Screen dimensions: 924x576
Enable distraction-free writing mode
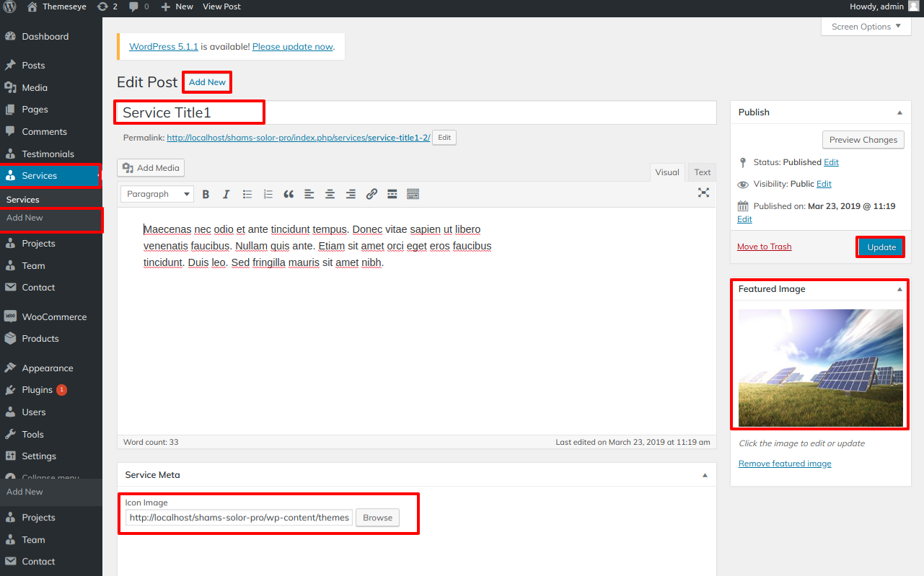tap(703, 192)
